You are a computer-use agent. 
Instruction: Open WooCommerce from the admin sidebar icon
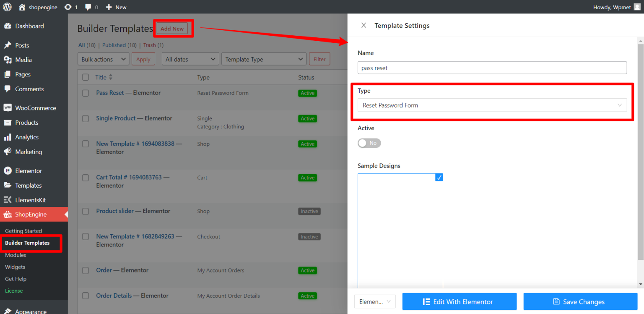click(7, 108)
